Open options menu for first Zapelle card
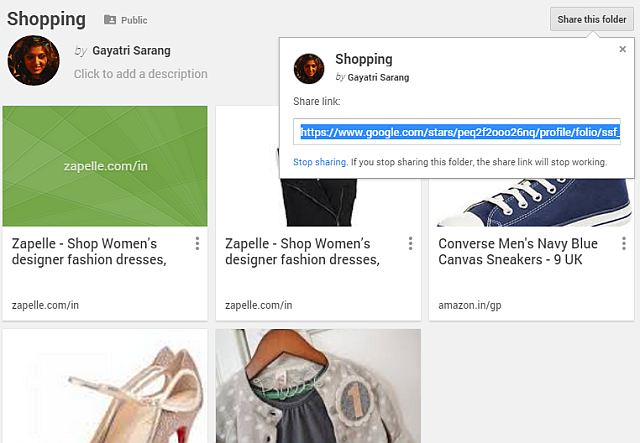This screenshot has height=443, width=640. coord(197,244)
